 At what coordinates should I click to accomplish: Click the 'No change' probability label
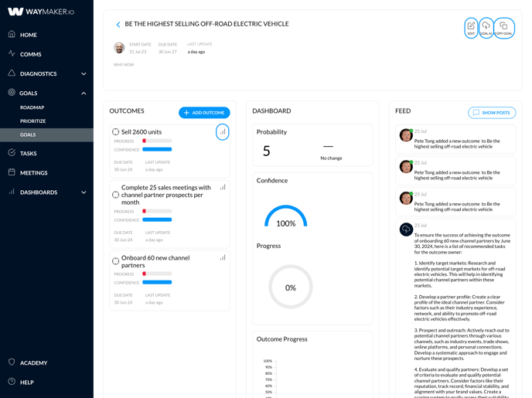(x=331, y=158)
